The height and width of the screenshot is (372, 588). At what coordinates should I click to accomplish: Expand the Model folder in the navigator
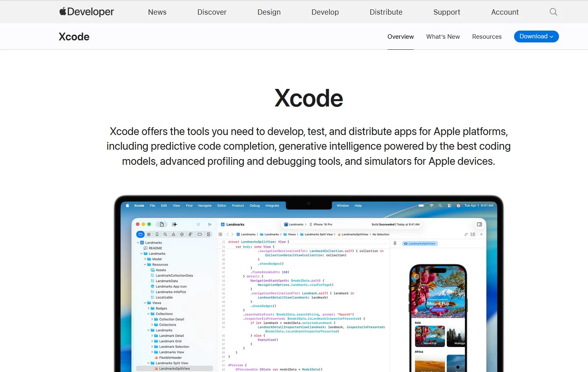145,259
